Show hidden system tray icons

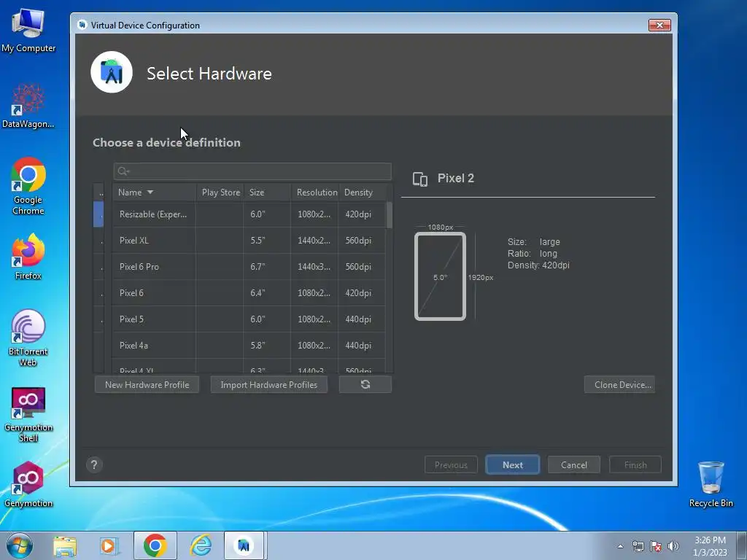(x=620, y=546)
